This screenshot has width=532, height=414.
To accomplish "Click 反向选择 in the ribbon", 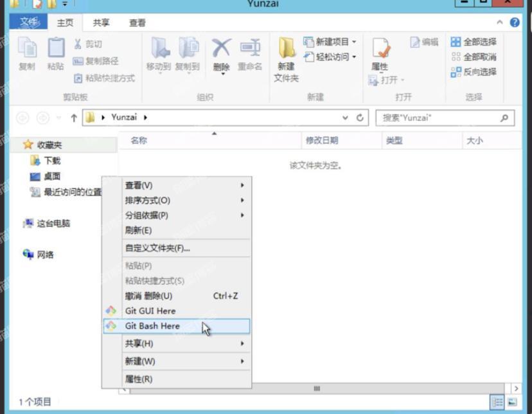I will click(474, 72).
